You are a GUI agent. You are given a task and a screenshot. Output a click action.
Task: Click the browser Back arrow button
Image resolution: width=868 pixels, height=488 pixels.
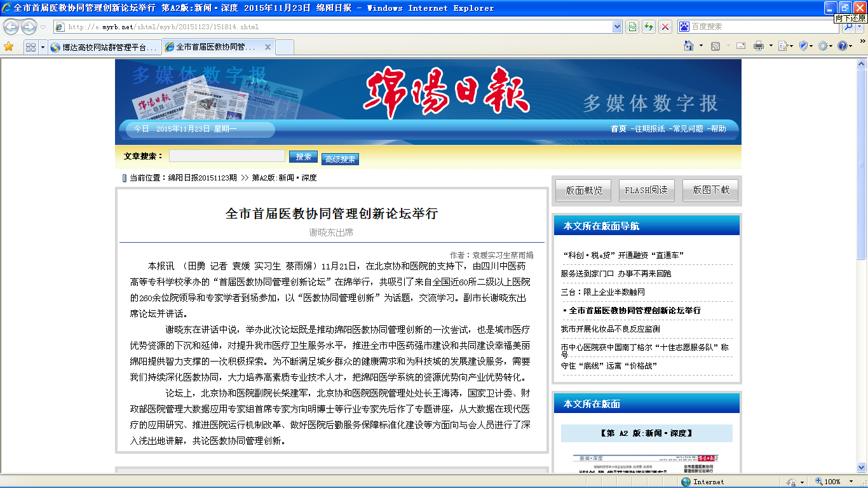coord(11,27)
